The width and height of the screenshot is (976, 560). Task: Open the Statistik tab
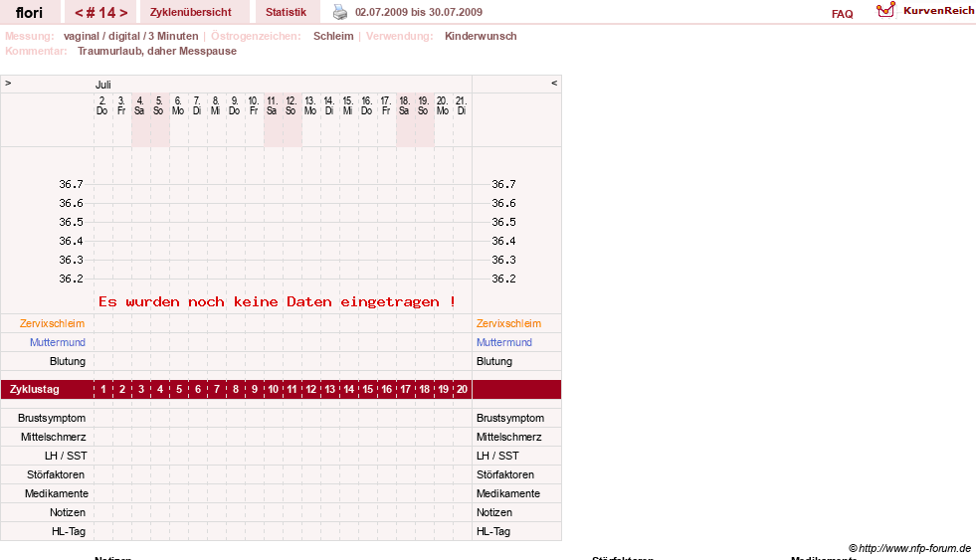pyautogui.click(x=286, y=12)
